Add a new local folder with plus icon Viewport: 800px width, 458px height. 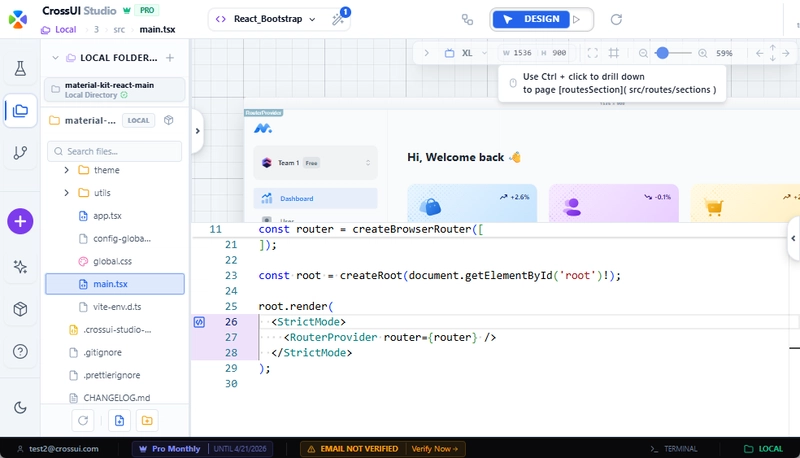point(170,58)
